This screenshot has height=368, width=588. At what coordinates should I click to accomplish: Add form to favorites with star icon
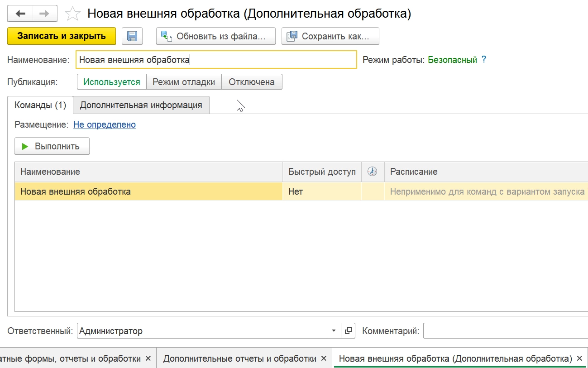point(72,14)
